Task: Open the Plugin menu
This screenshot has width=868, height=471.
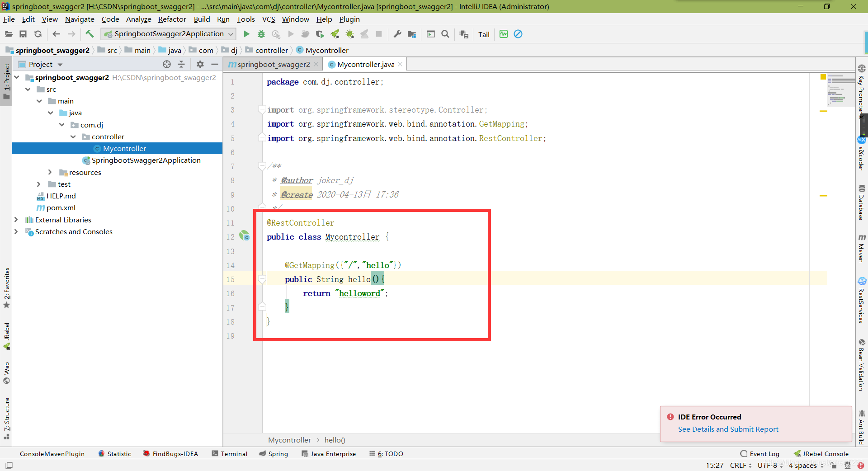Action: point(349,19)
